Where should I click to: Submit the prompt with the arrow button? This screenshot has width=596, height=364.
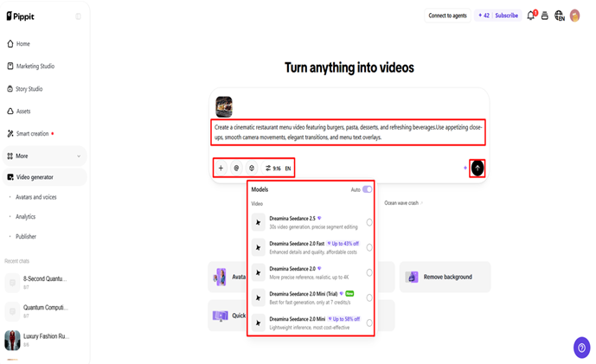477,168
